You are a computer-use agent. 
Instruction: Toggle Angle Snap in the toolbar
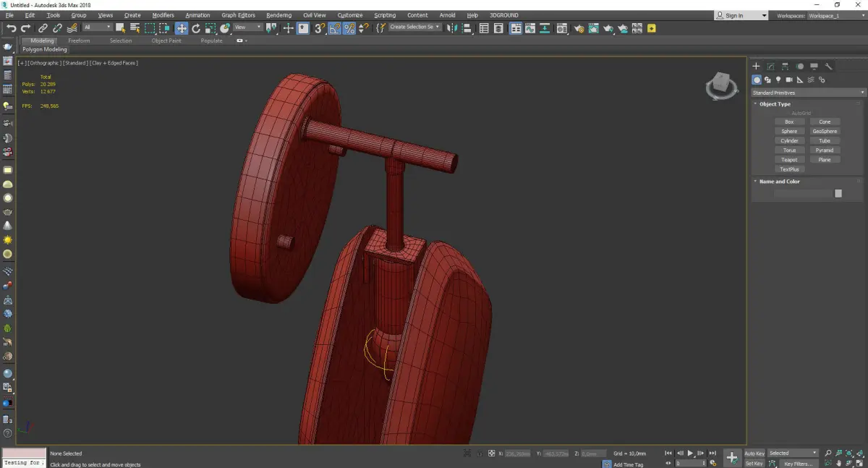pos(335,28)
